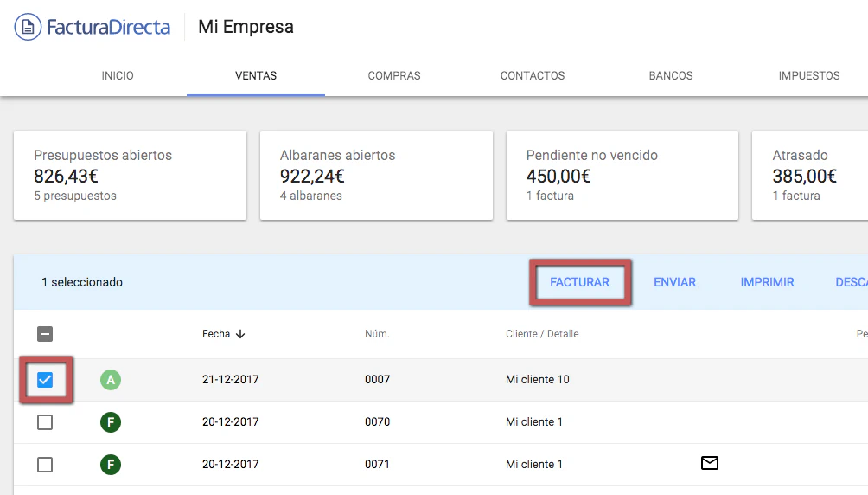
Task: Click the F badge on invoice 0070
Action: (110, 422)
